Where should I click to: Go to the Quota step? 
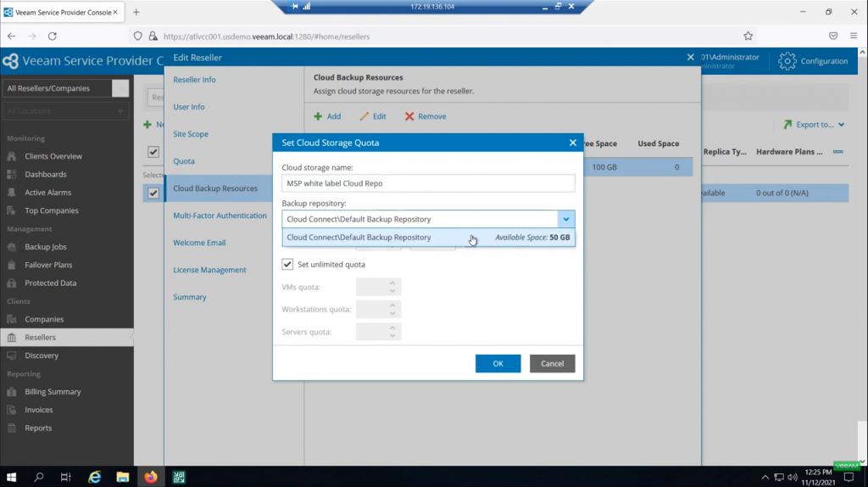(x=184, y=161)
